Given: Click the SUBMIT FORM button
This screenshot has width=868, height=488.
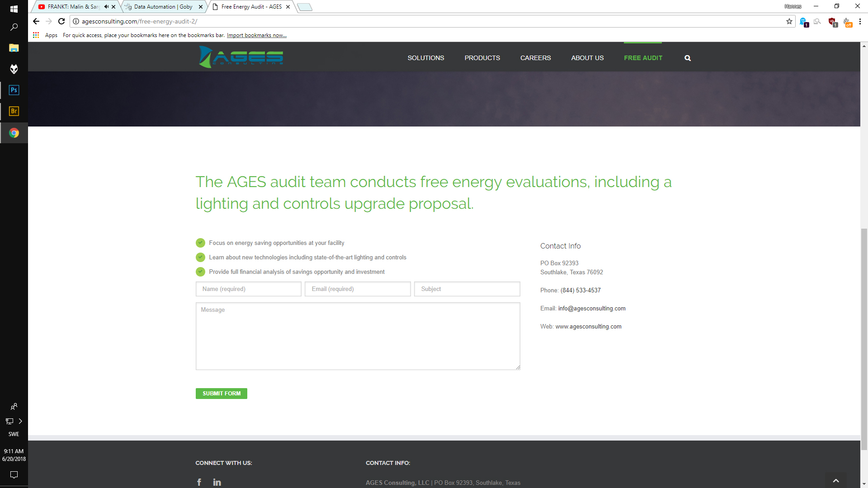Looking at the screenshot, I should (x=221, y=394).
